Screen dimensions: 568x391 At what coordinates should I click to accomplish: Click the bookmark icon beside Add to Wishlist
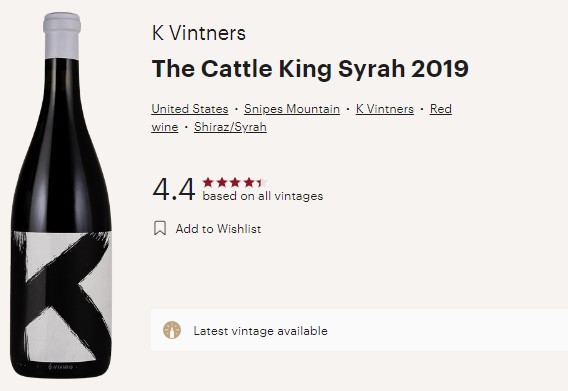(x=160, y=228)
